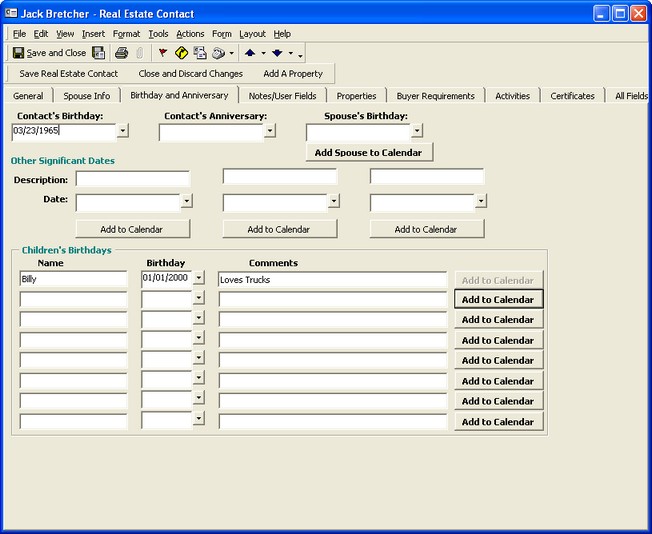This screenshot has height=534, width=652.
Task: Go to next item with down arrow
Action: pos(277,53)
